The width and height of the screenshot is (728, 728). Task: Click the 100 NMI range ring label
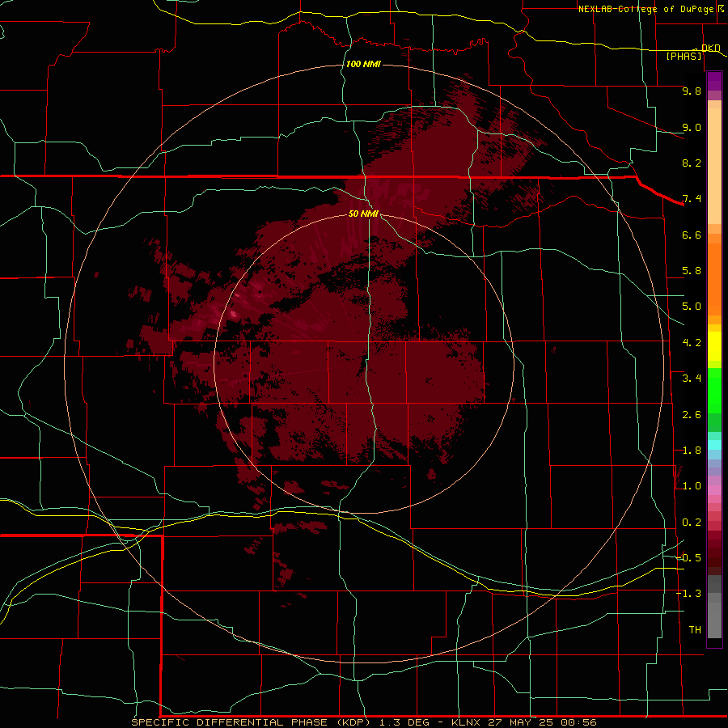coord(363,64)
